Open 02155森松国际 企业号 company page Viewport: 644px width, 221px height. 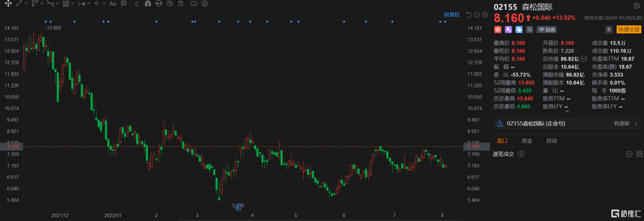(536, 124)
